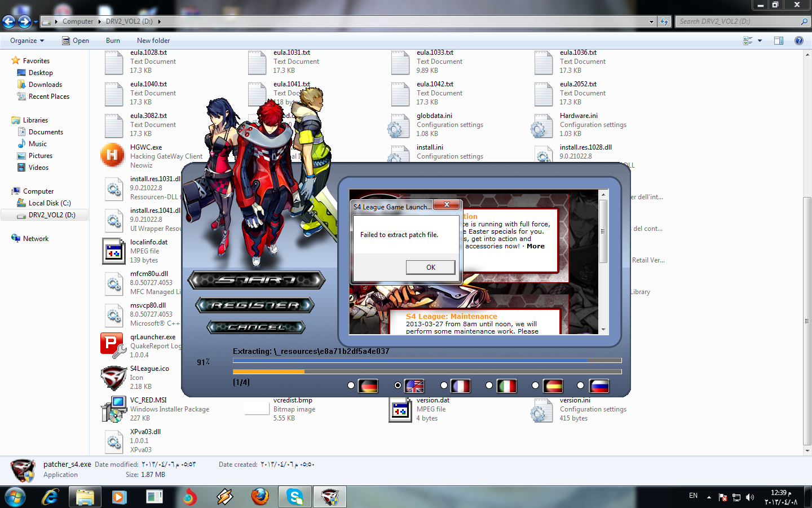
Task: Click the orange file progress bar
Action: click(x=427, y=371)
